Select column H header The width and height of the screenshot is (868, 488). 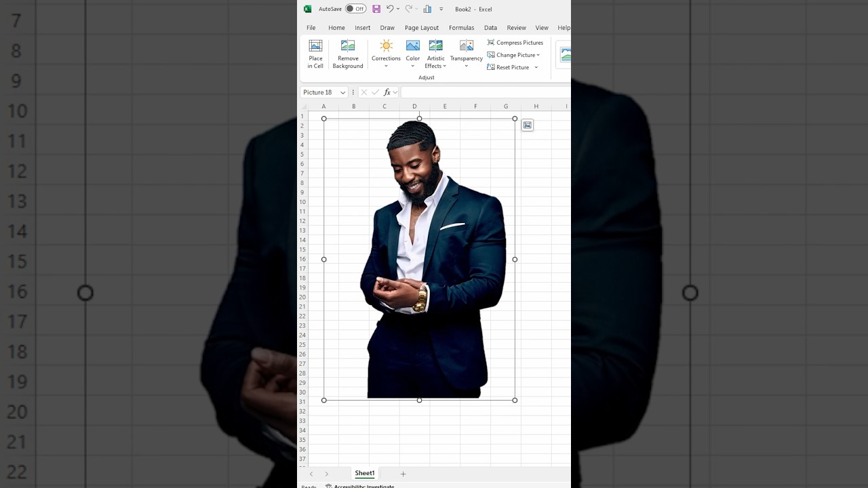(x=536, y=106)
